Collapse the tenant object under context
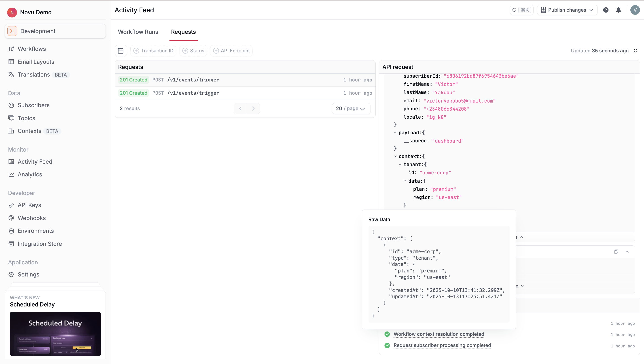This screenshot has width=644, height=364. (400, 165)
